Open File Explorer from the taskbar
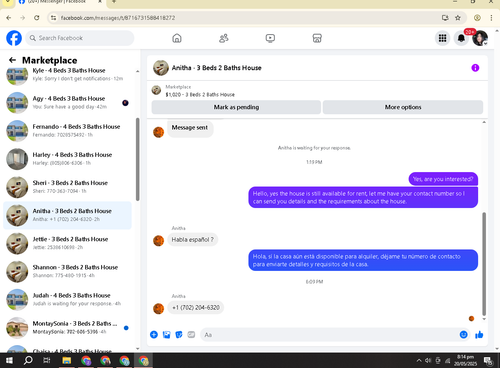This screenshot has width=500, height=368. [67, 360]
